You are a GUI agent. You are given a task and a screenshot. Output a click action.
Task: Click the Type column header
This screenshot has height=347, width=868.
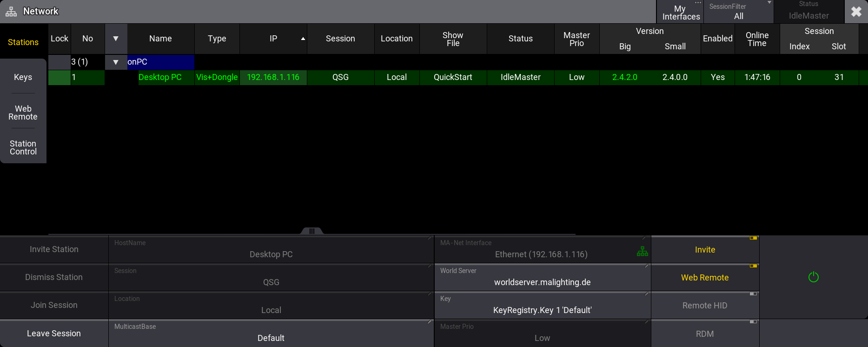point(217,39)
